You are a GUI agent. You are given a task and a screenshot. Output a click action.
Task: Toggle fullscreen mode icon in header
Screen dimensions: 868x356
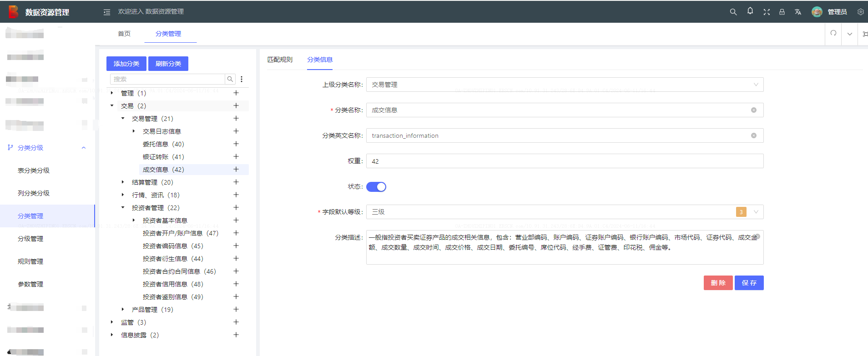(767, 12)
